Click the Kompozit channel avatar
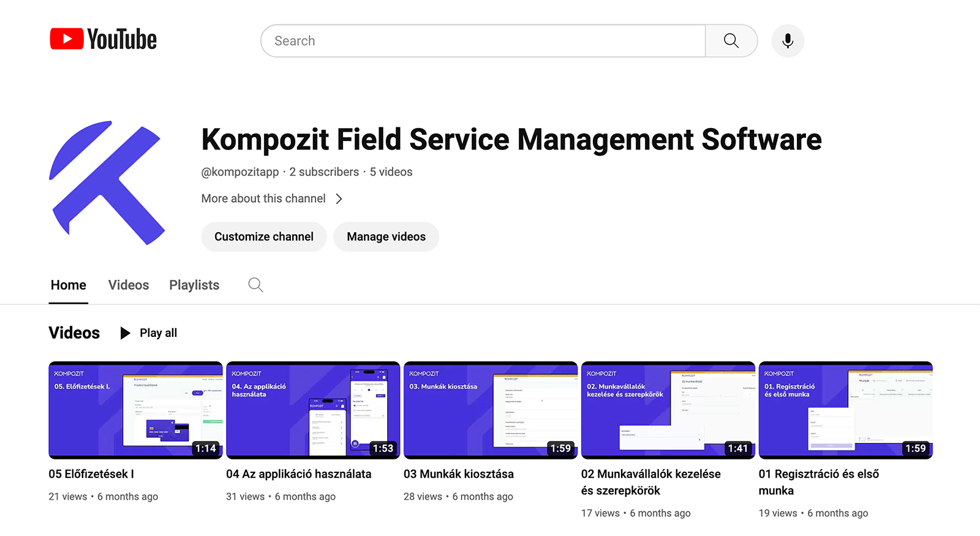Image resolution: width=980 pixels, height=536 pixels. point(107,183)
